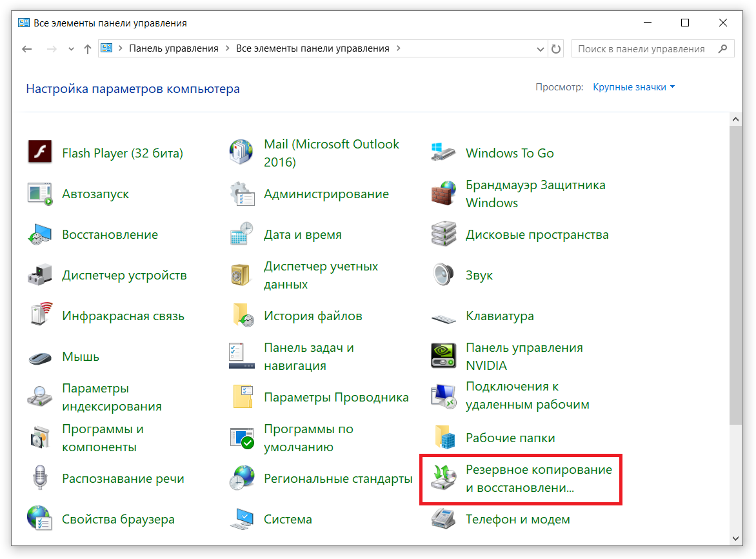
Task: Open the Просмотр Крупные значки dropdown
Action: (633, 87)
